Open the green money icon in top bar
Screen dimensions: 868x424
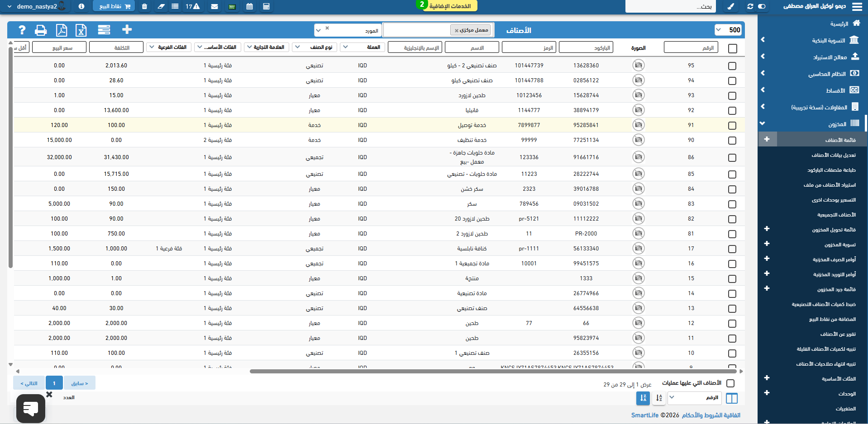tap(232, 7)
